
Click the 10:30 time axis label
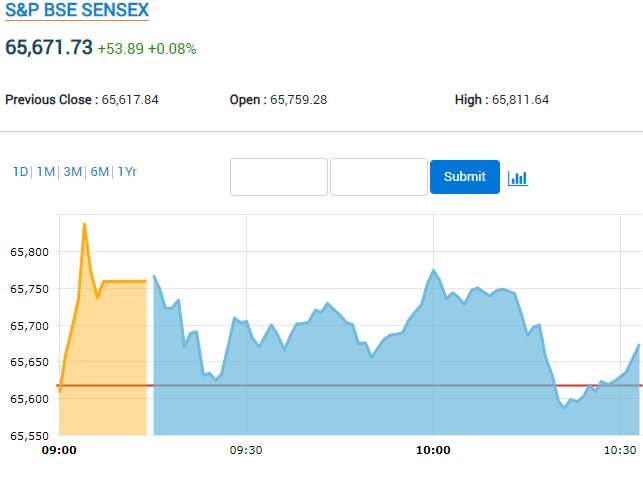click(619, 451)
